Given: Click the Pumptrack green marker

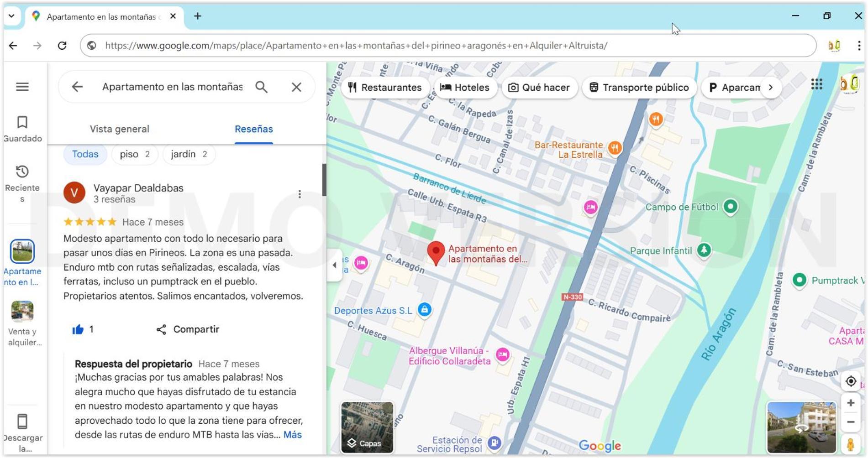Looking at the screenshot, I should tap(799, 281).
